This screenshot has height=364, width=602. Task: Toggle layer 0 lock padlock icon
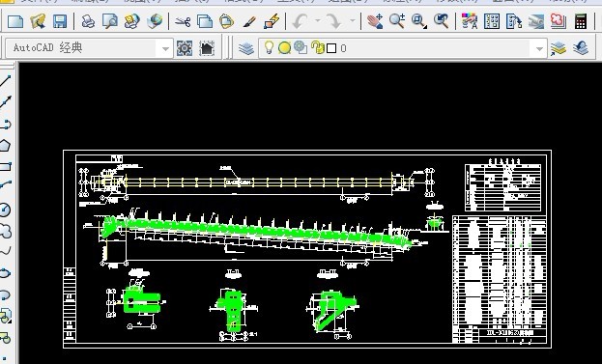[x=318, y=47]
